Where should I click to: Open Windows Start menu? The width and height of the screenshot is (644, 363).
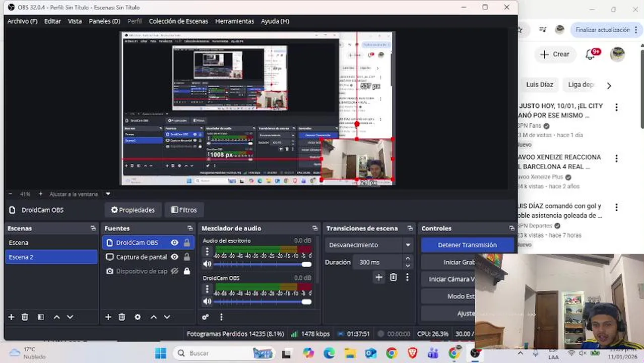[161, 353]
